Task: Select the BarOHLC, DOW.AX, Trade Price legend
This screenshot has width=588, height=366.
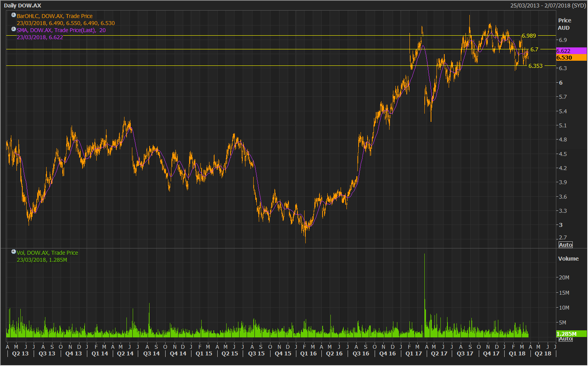Action: coord(55,16)
